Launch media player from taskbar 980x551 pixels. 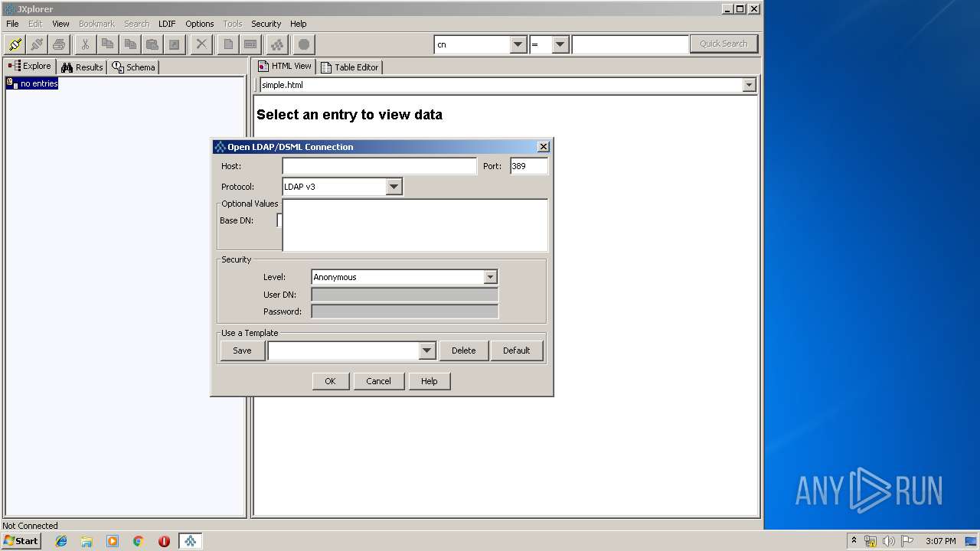coord(113,541)
